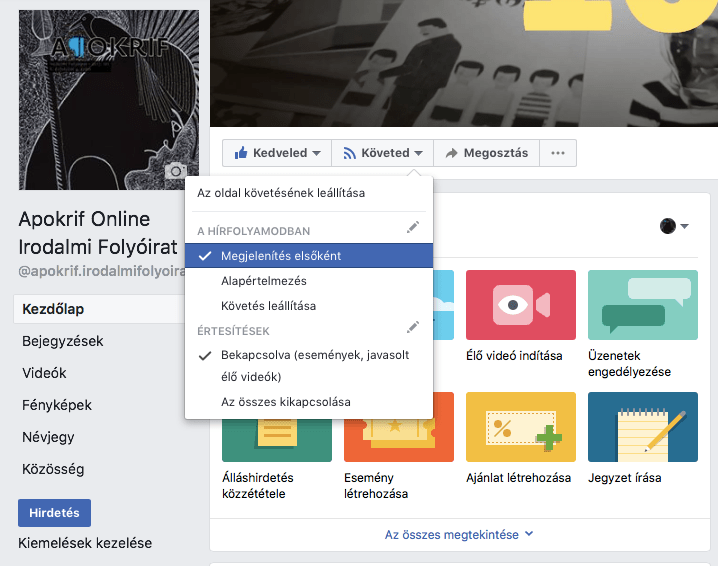Select Megjelenítés elsőként checked option
This screenshot has width=718, height=566.
pyautogui.click(x=309, y=256)
